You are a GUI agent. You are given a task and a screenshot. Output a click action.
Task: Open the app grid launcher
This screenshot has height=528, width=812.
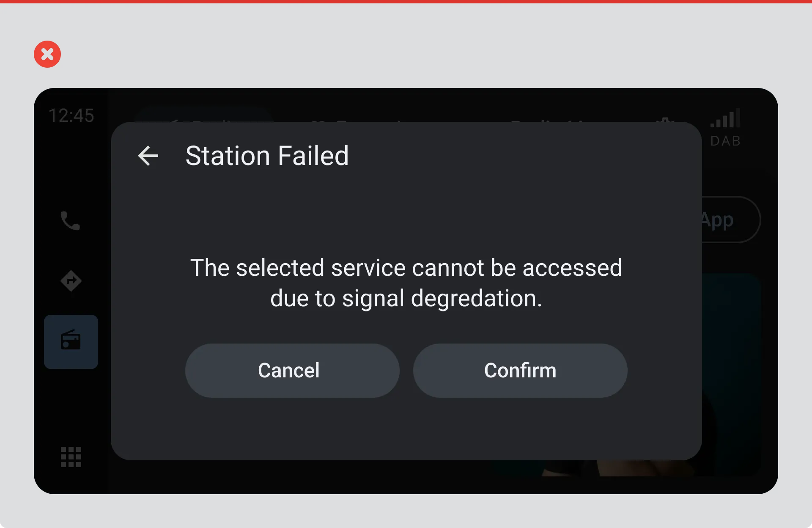click(71, 457)
